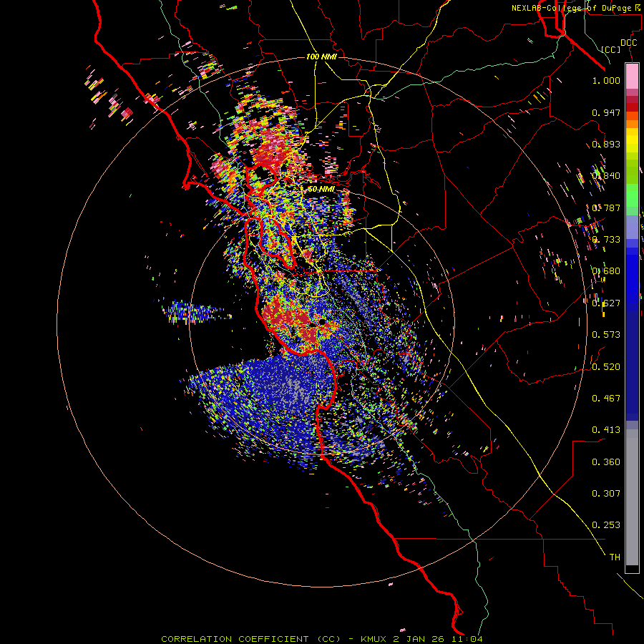Click the 0.733 scale label
644x644 pixels.
coord(606,240)
